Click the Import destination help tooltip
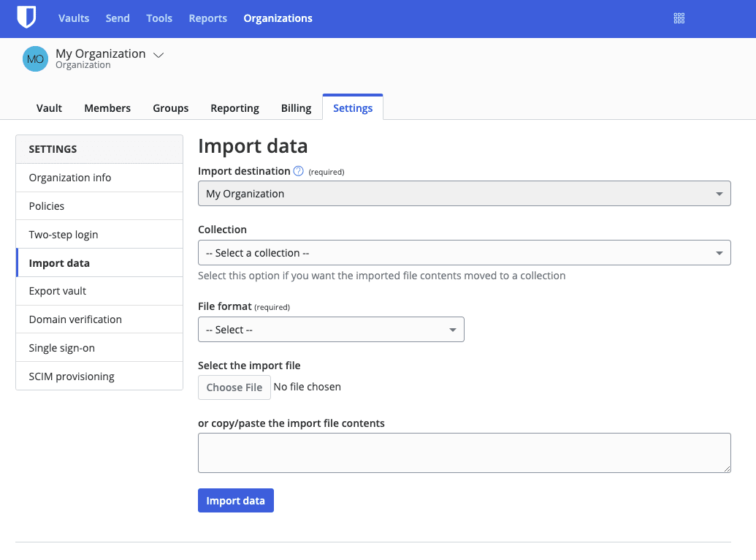The height and width of the screenshot is (560, 756). coord(297,170)
